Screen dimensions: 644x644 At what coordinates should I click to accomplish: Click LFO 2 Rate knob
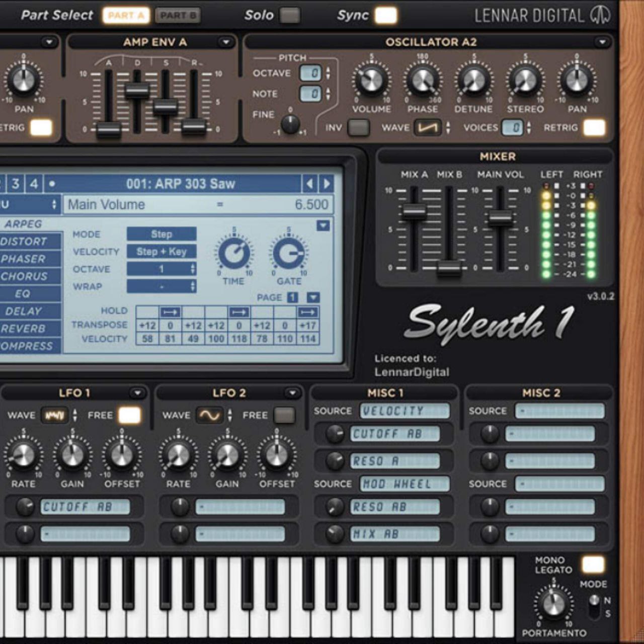pyautogui.click(x=178, y=456)
